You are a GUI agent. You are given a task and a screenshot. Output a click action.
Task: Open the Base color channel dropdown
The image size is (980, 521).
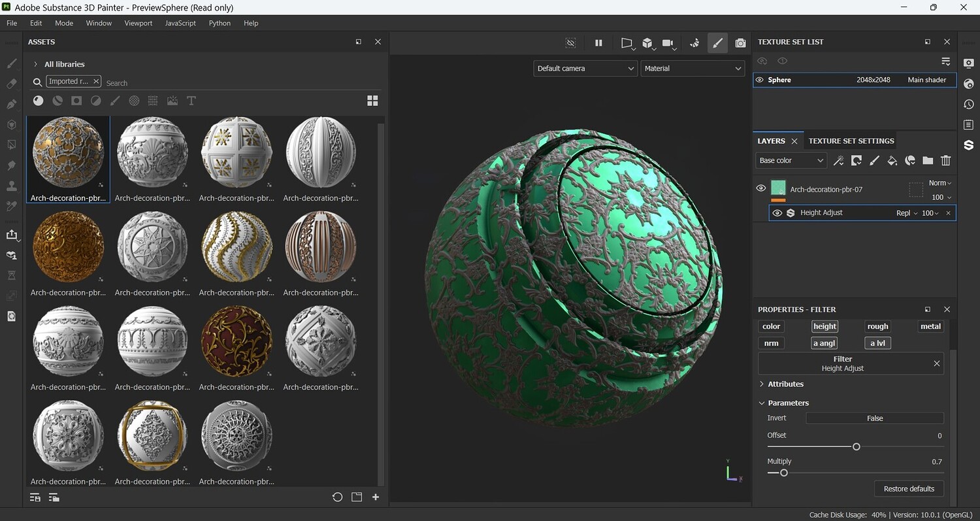point(791,160)
